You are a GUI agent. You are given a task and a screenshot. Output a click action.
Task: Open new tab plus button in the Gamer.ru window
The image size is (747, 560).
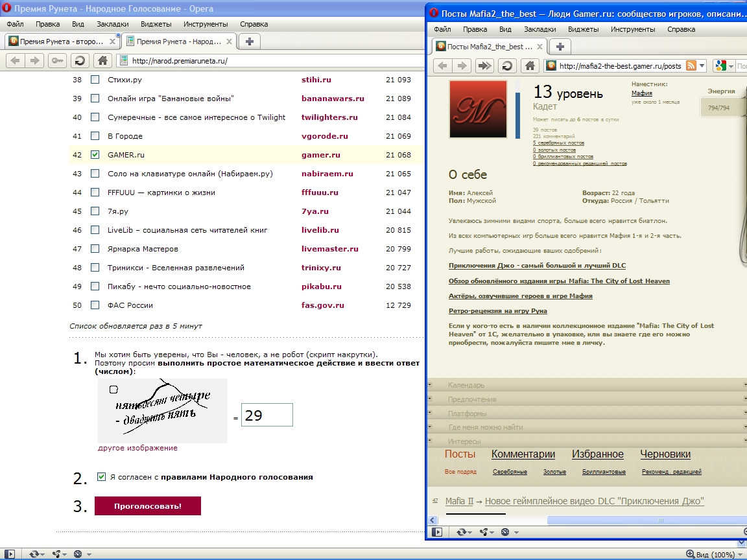(x=560, y=47)
